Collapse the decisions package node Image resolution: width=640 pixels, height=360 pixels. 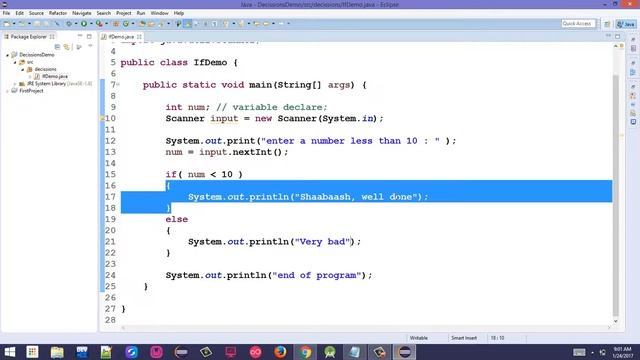click(x=23, y=69)
